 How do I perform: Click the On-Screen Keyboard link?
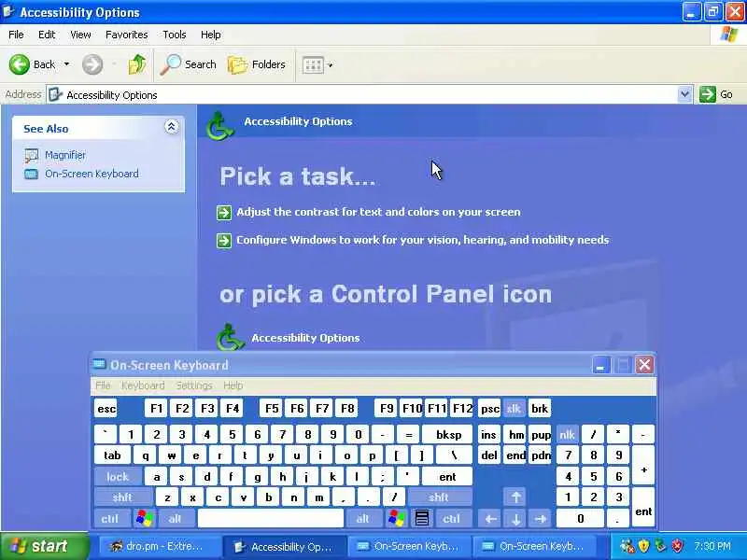click(92, 174)
